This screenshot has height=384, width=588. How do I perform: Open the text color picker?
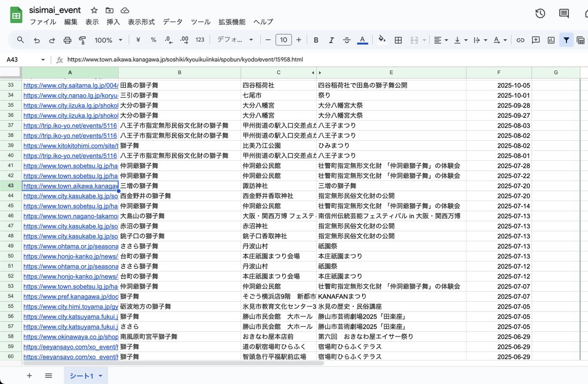pos(362,40)
